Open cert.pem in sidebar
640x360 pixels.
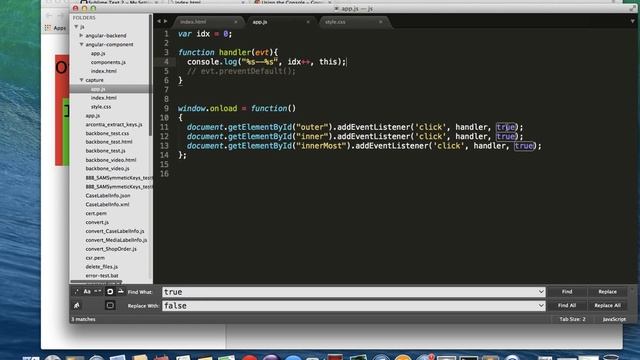(96, 213)
